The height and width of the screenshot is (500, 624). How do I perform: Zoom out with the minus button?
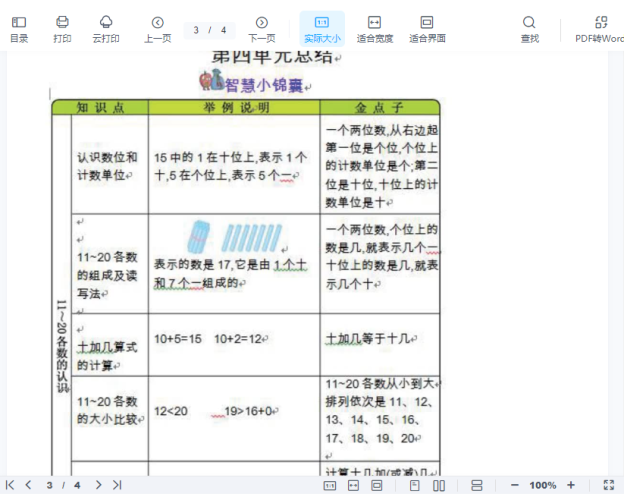pyautogui.click(x=514, y=485)
